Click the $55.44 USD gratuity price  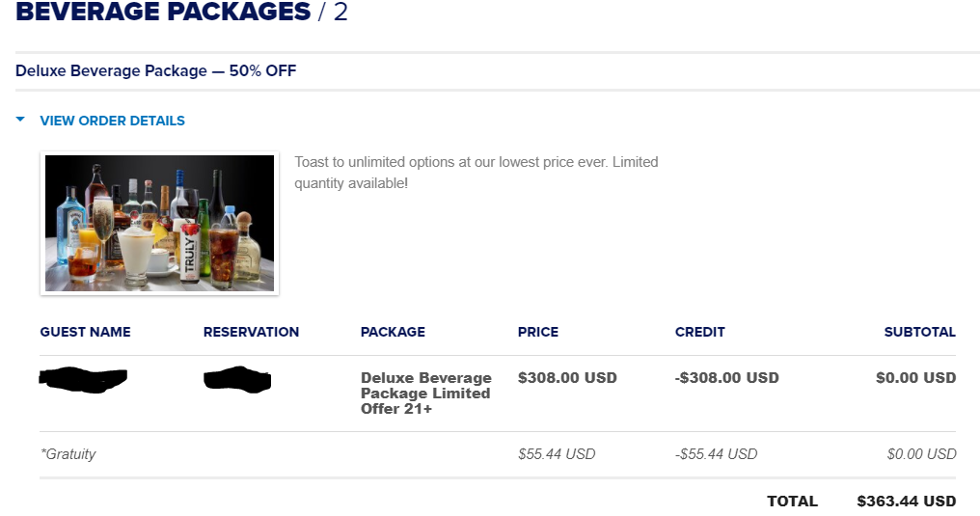557,454
